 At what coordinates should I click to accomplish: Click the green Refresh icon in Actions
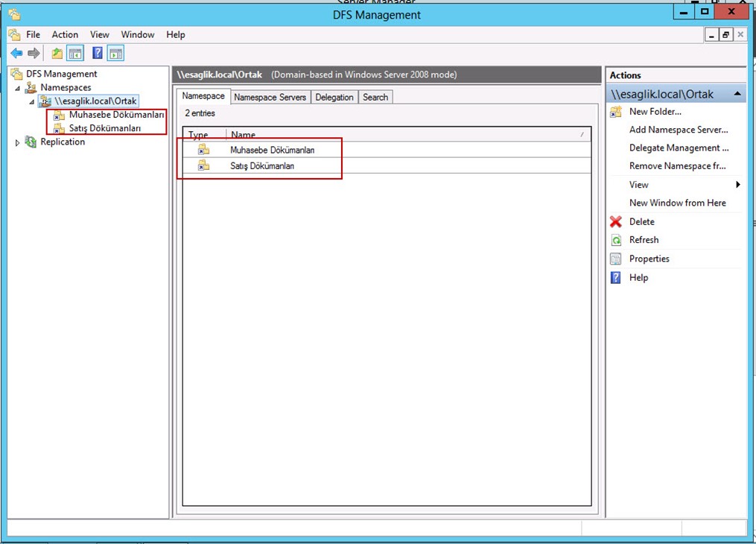pyautogui.click(x=616, y=240)
